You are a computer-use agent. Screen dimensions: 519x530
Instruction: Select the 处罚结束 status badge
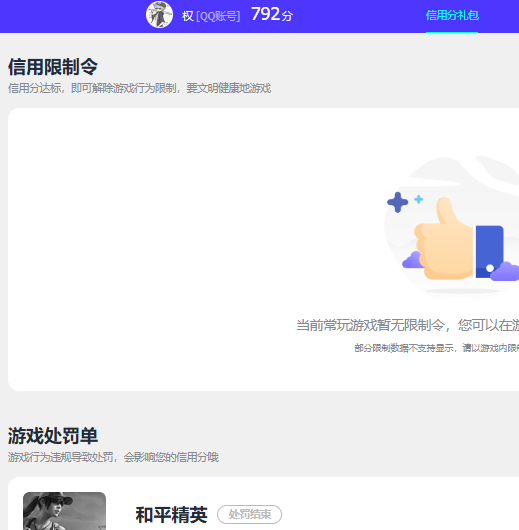coord(250,514)
